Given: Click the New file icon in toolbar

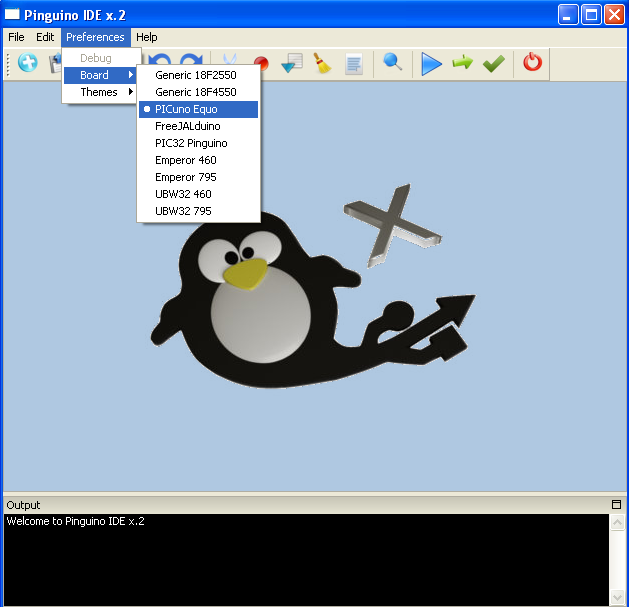Looking at the screenshot, I should pos(28,63).
